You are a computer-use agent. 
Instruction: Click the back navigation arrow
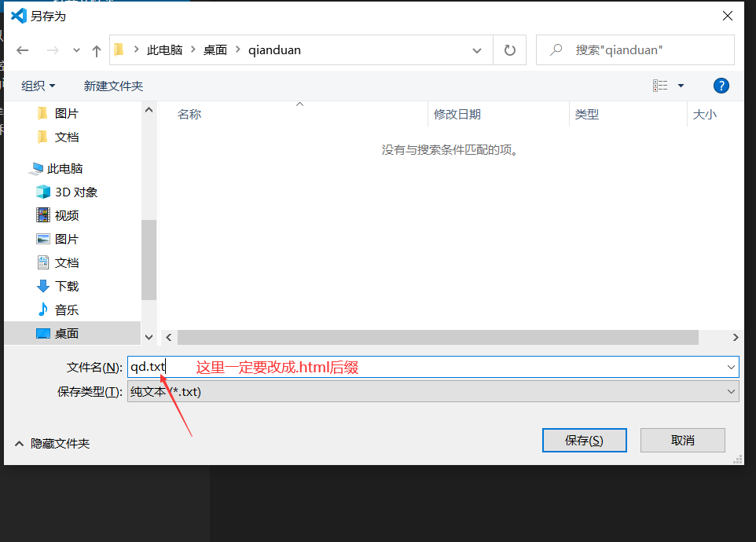(x=22, y=49)
